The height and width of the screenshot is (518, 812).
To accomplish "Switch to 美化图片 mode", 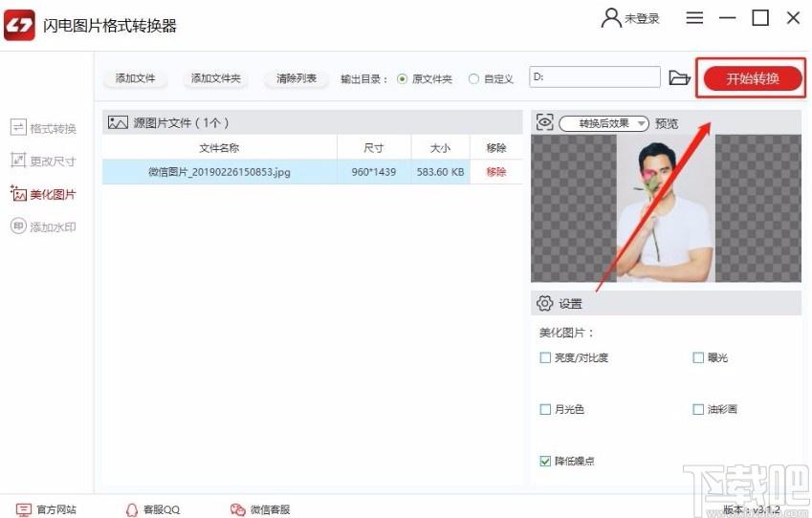I will (x=43, y=194).
